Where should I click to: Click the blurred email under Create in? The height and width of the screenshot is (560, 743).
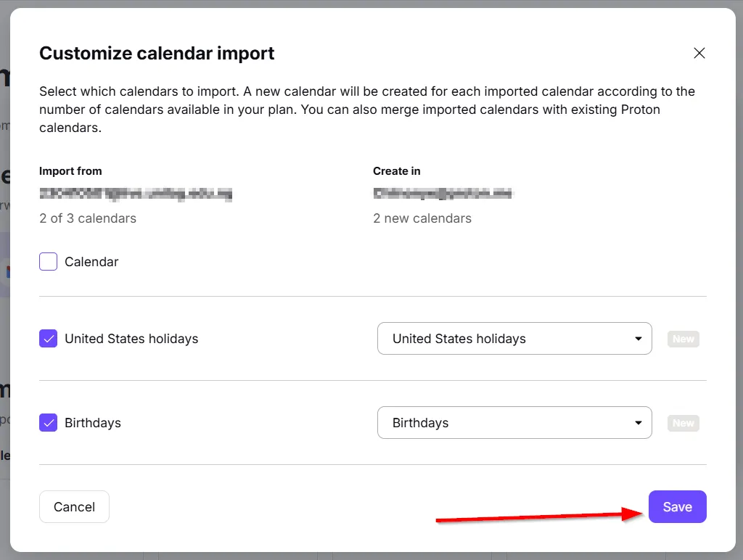point(443,194)
